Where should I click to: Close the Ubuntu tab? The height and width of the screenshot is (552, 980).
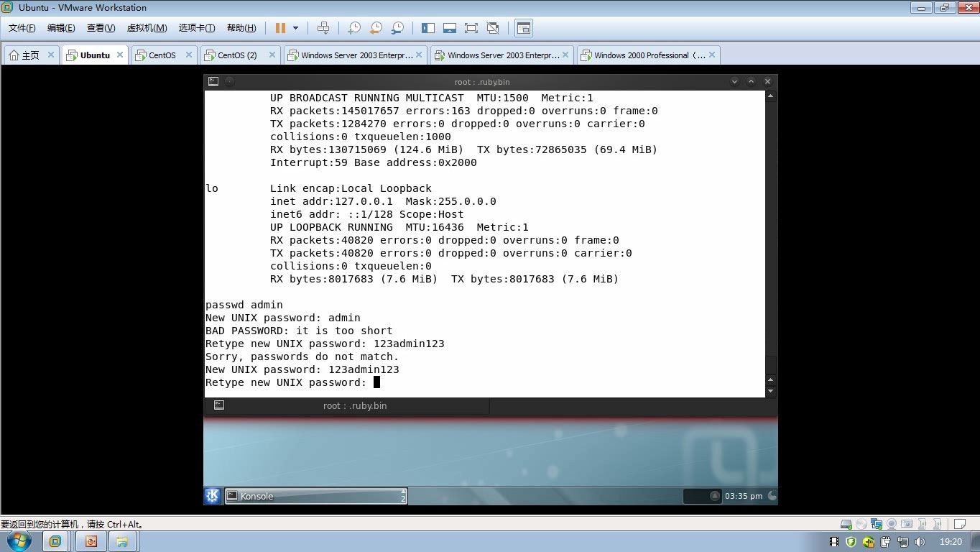point(120,55)
